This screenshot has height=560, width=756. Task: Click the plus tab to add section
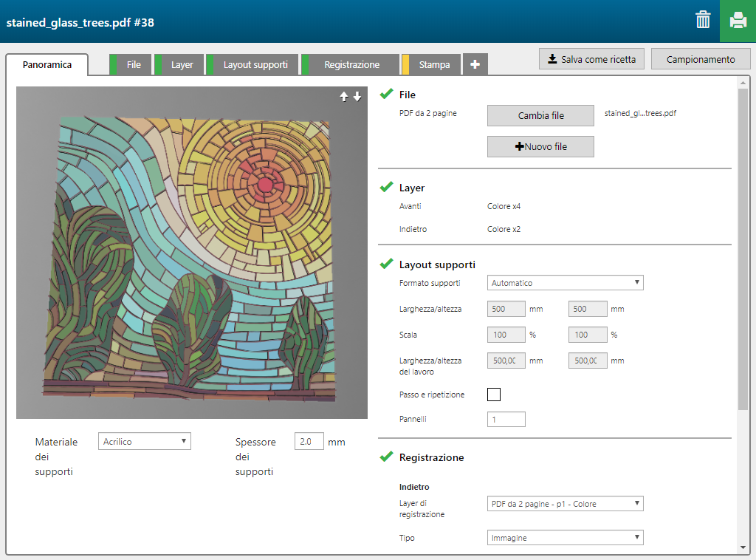(x=475, y=65)
